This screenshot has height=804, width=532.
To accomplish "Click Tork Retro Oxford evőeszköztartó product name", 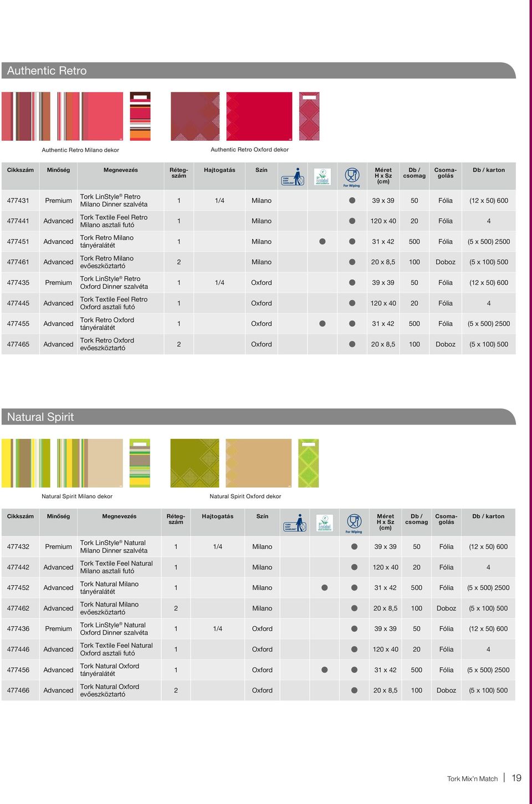I will [107, 344].
